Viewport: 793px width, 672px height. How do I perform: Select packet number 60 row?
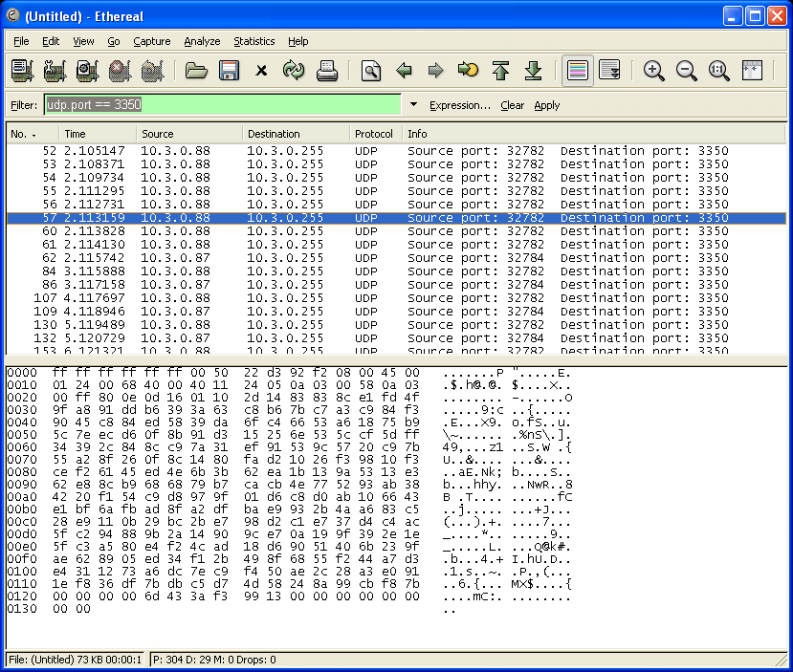click(x=396, y=231)
